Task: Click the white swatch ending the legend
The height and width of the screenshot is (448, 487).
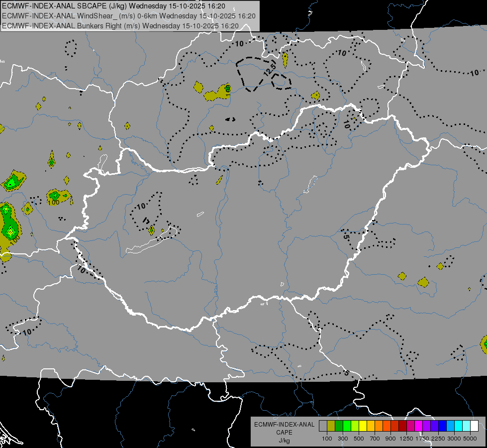Action: [x=474, y=426]
